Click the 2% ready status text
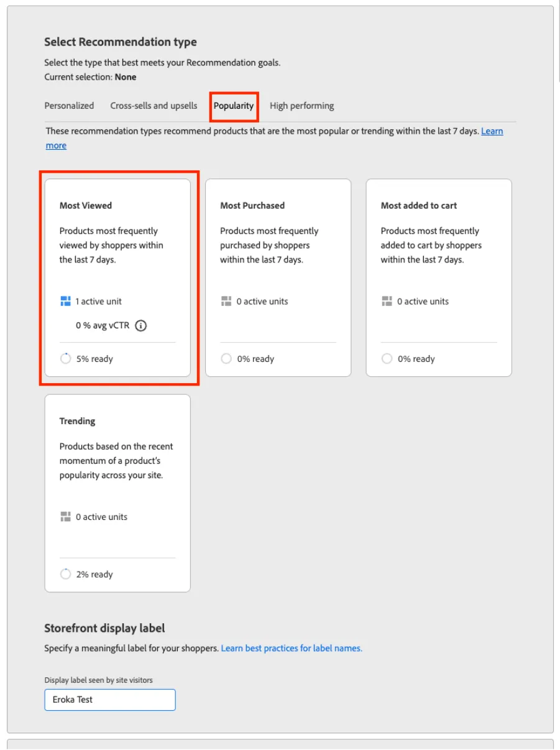Viewport: 560px width, 750px height. coord(94,575)
